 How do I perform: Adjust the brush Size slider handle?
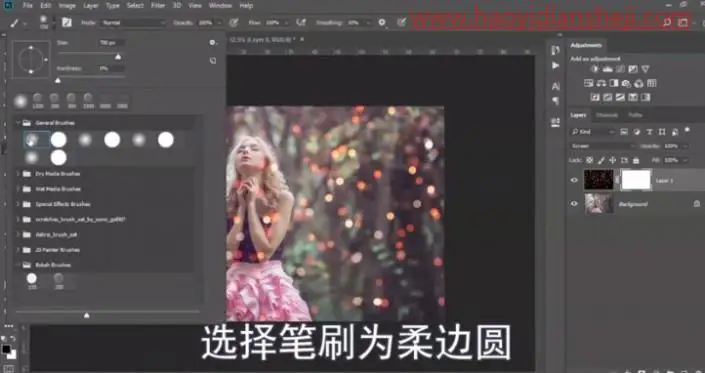tap(118, 57)
